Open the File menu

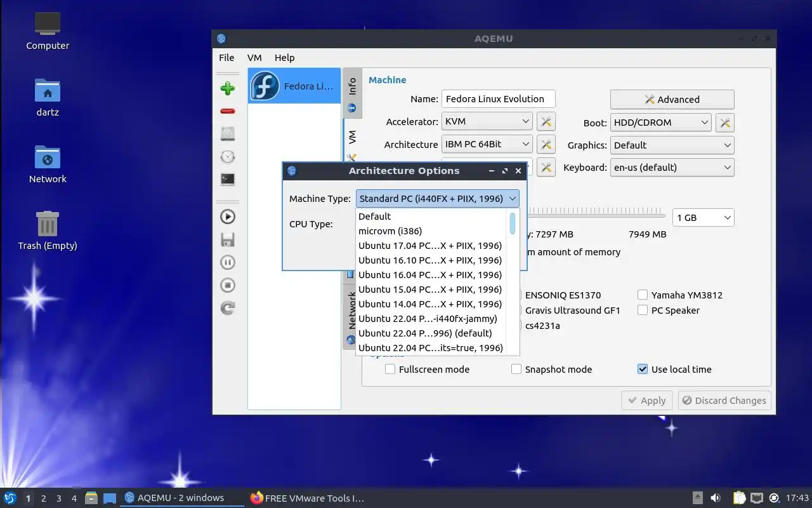pyautogui.click(x=226, y=57)
